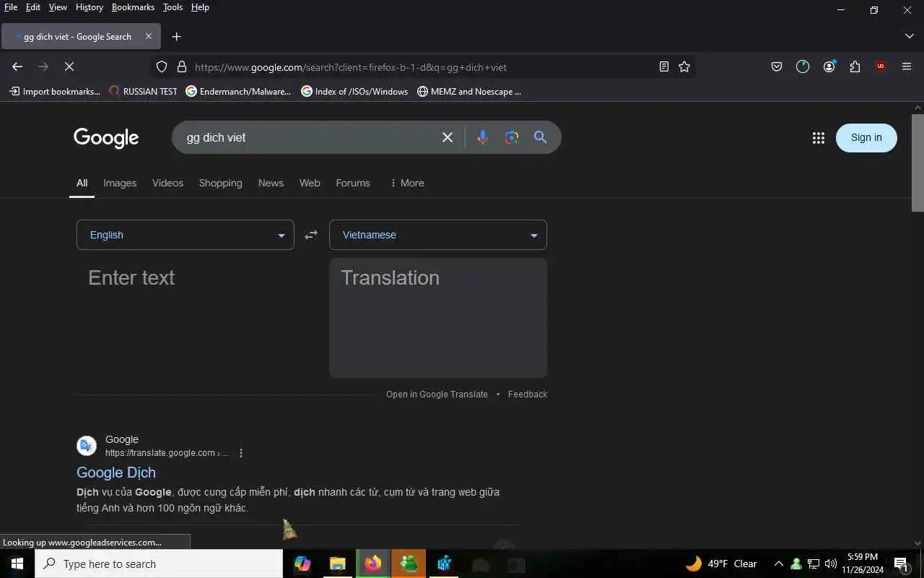The width and height of the screenshot is (924, 578).
Task: Open the Bookmarks menu
Action: (133, 7)
